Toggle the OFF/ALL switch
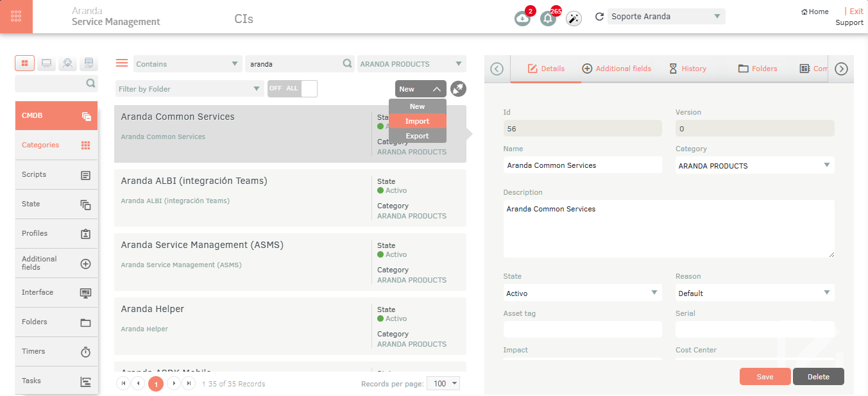The width and height of the screenshot is (868, 396). pyautogui.click(x=293, y=88)
